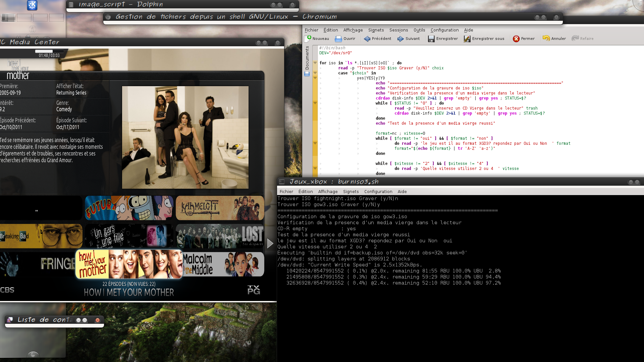This screenshot has height=362, width=644.
Task: Open the editor's Sessions menu
Action: pos(398,30)
